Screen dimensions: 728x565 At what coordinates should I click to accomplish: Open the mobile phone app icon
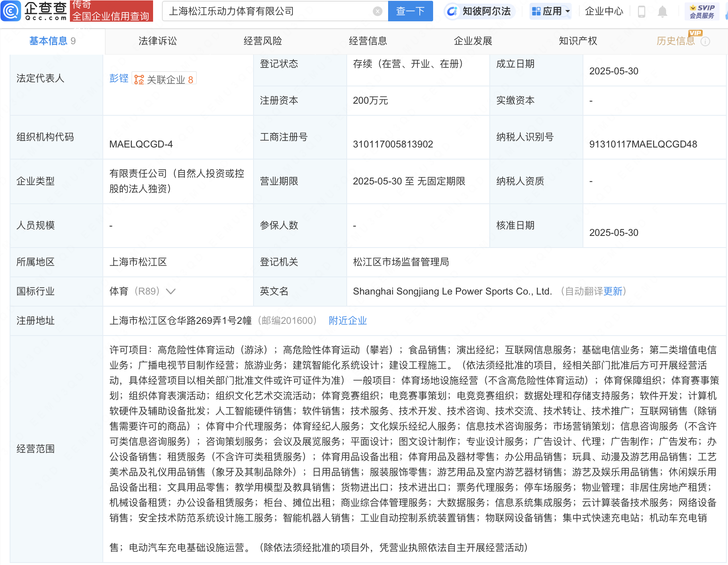point(641,12)
